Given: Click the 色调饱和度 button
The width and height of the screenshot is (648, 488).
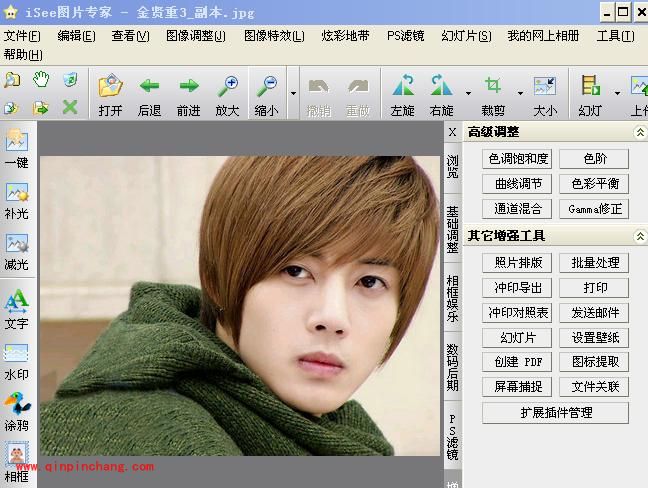Looking at the screenshot, I should [x=516, y=158].
